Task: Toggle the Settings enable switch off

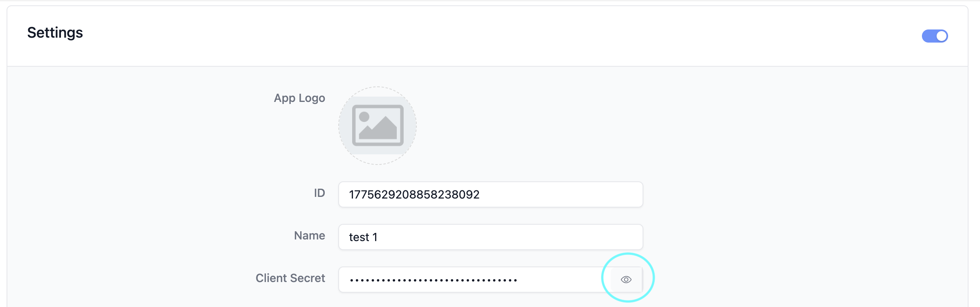Action: pyautogui.click(x=935, y=36)
